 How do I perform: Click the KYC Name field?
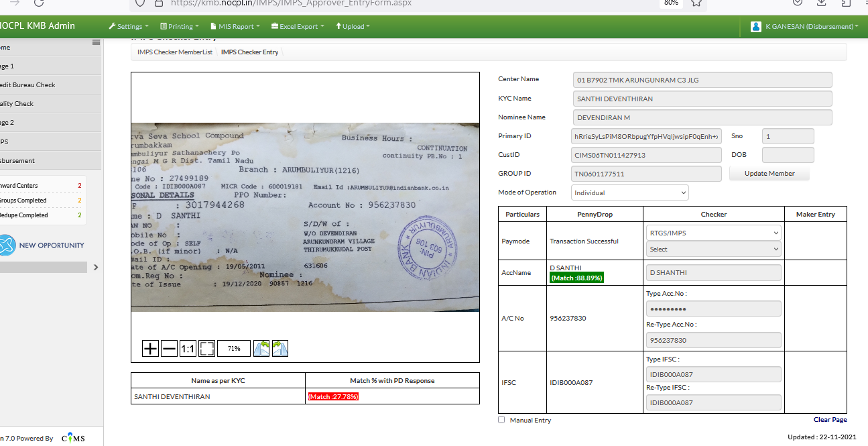[702, 99]
